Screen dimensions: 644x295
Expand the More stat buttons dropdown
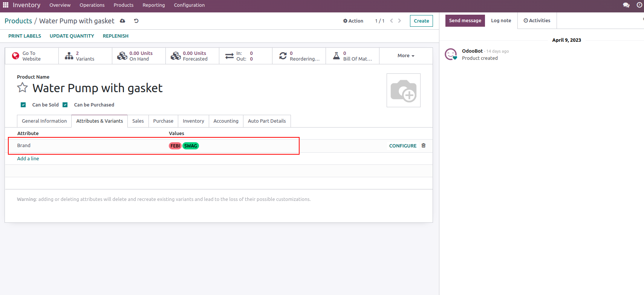tap(406, 56)
